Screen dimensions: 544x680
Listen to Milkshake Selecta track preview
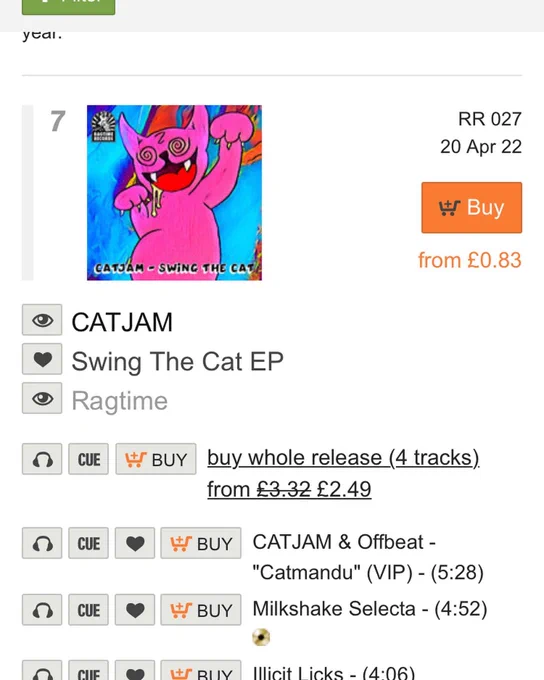click(x=42, y=610)
